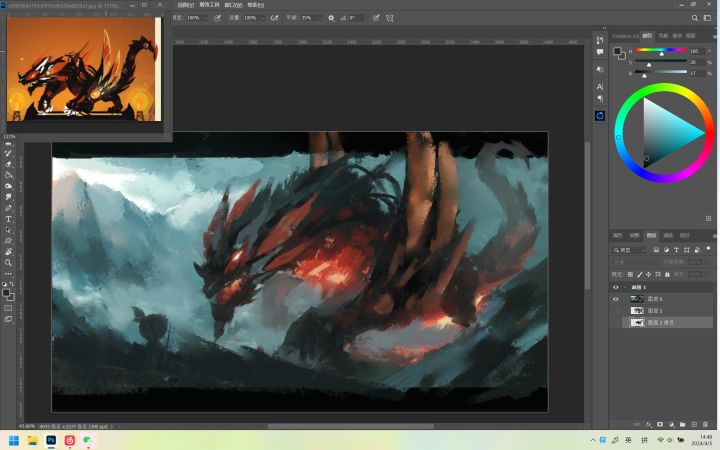Click the smoothing options gear icon
This screenshot has width=720, height=450.
(x=331, y=18)
